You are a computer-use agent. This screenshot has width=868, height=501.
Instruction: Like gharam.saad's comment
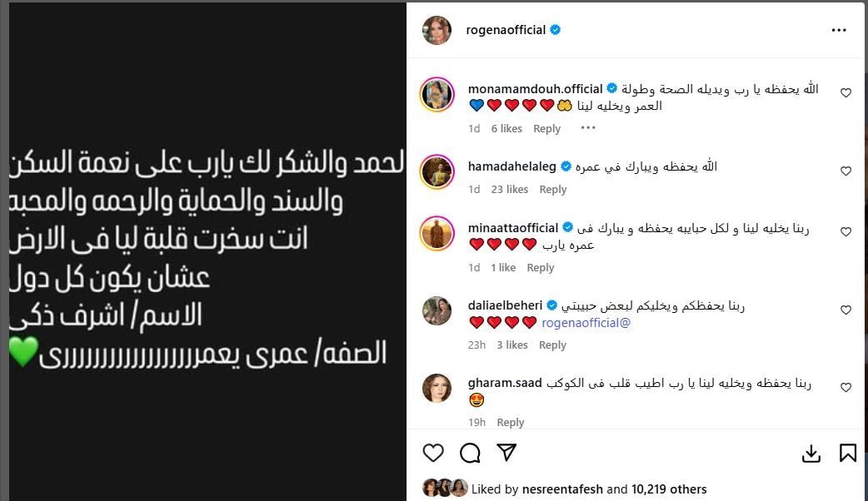point(846,388)
